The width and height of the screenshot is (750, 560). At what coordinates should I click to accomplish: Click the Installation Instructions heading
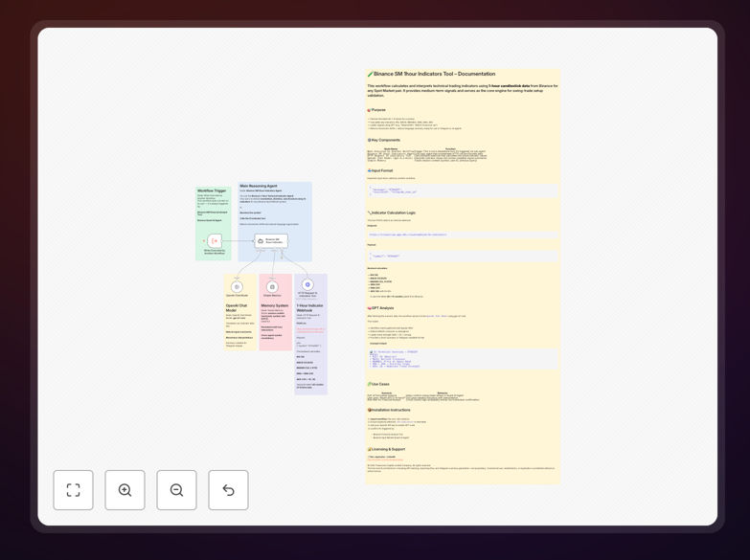[389, 410]
